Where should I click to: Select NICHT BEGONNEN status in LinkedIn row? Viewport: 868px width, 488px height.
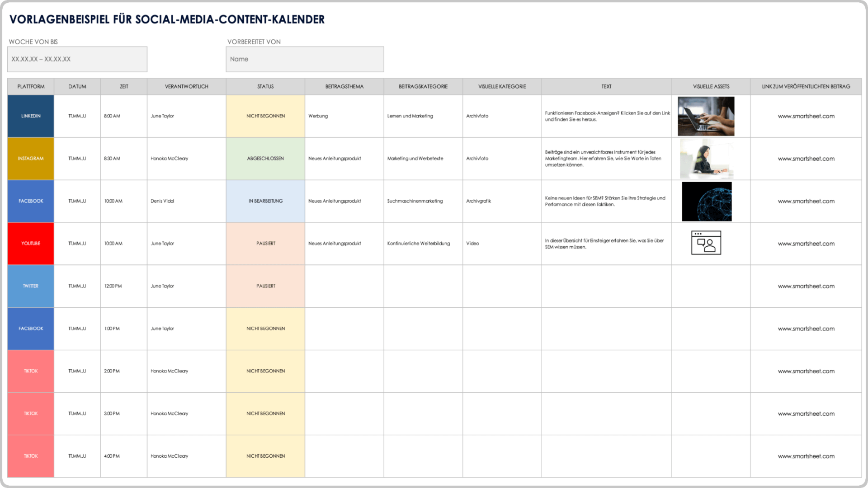pyautogui.click(x=265, y=116)
